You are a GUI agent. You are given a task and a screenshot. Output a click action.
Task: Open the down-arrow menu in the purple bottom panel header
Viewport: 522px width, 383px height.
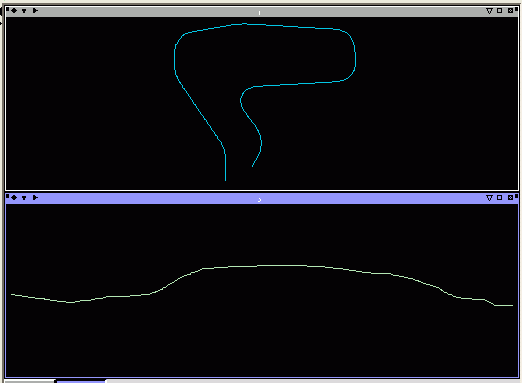[24, 198]
